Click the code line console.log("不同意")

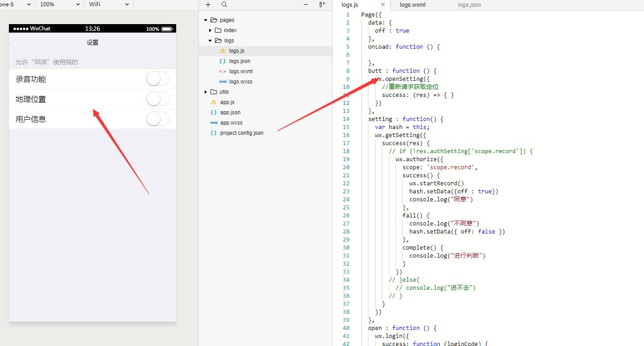tap(444, 224)
